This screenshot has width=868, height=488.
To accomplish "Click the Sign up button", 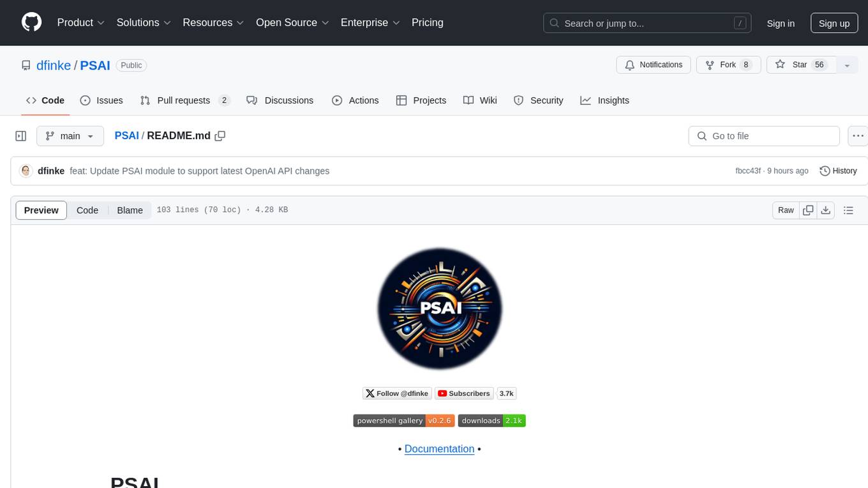I will click(834, 23).
